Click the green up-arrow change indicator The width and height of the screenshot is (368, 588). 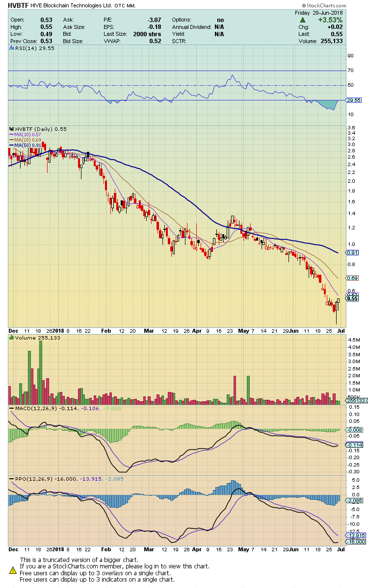pyautogui.click(x=303, y=20)
